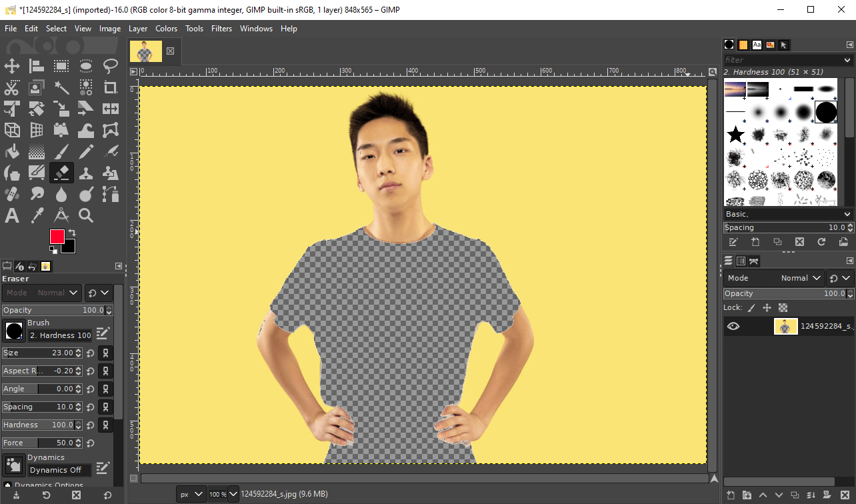Click the red foreground color swatch
The image size is (856, 504).
click(57, 237)
